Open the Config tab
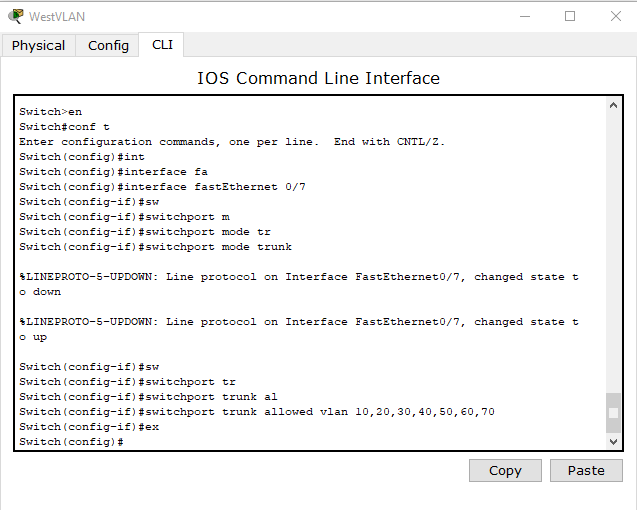 coord(108,45)
